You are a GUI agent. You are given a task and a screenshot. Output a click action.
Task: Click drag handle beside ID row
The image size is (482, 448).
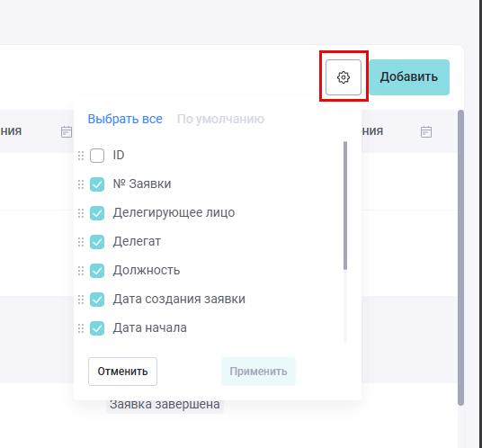pyautogui.click(x=81, y=156)
